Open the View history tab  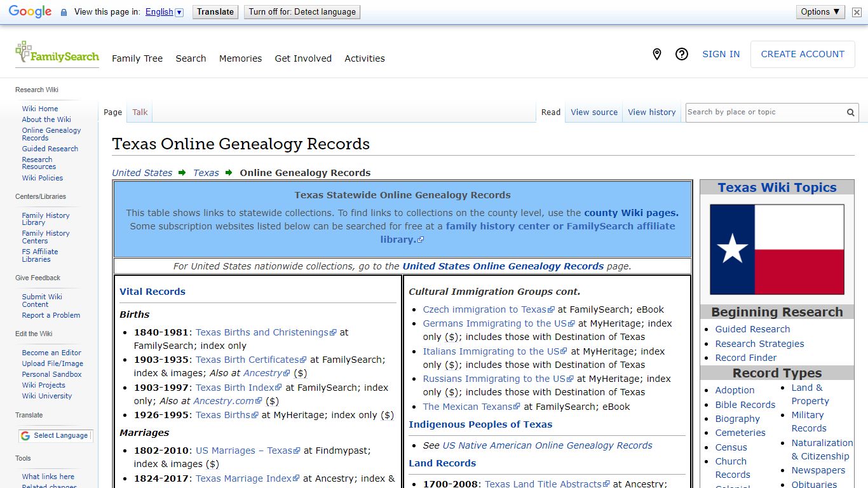click(652, 112)
